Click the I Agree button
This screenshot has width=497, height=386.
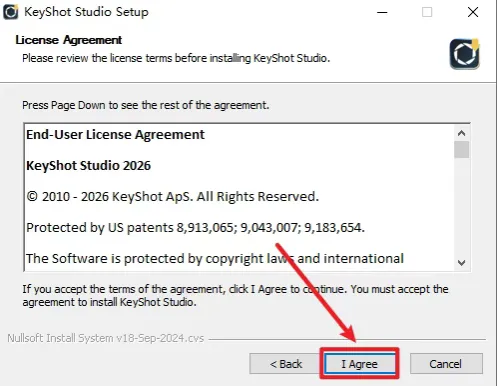click(360, 363)
